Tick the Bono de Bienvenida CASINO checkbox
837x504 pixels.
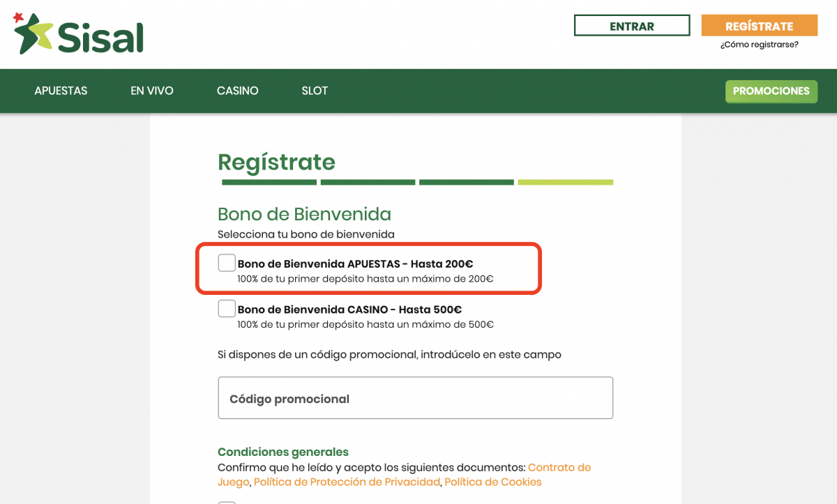pyautogui.click(x=227, y=308)
